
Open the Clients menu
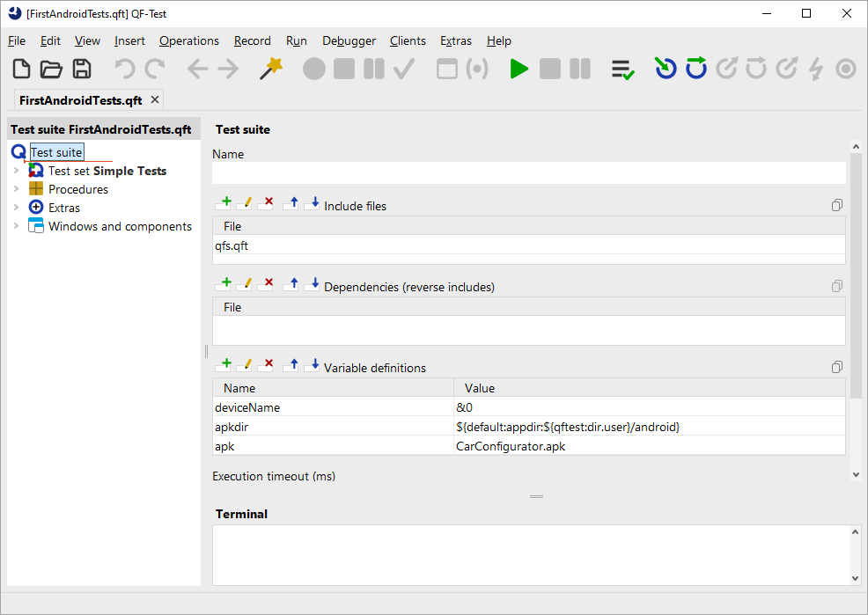[x=408, y=40]
